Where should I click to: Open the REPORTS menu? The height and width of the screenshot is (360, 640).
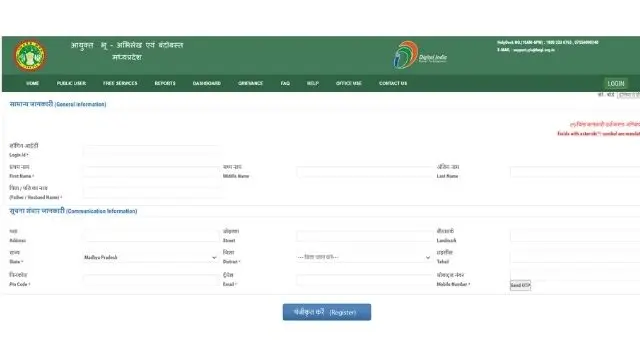[x=165, y=83]
